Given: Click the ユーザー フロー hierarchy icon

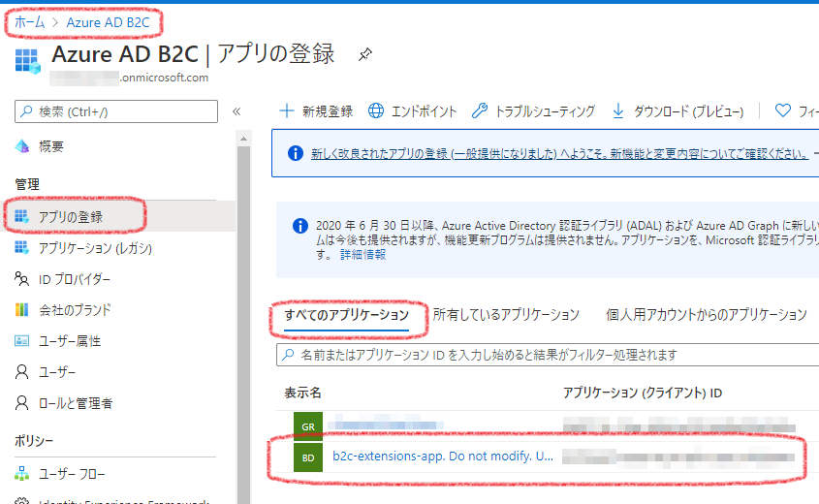Looking at the screenshot, I should pos(22,474).
